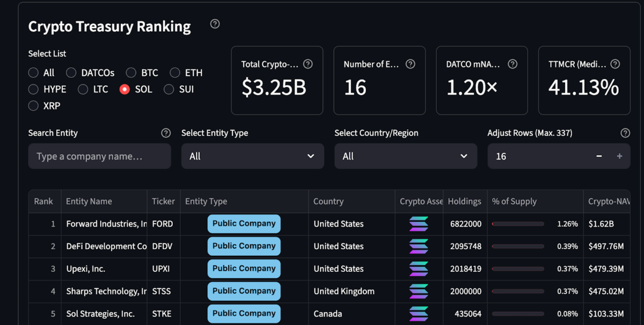The image size is (644, 325).
Task: Decrease rows with the minus button
Action: pyautogui.click(x=599, y=156)
